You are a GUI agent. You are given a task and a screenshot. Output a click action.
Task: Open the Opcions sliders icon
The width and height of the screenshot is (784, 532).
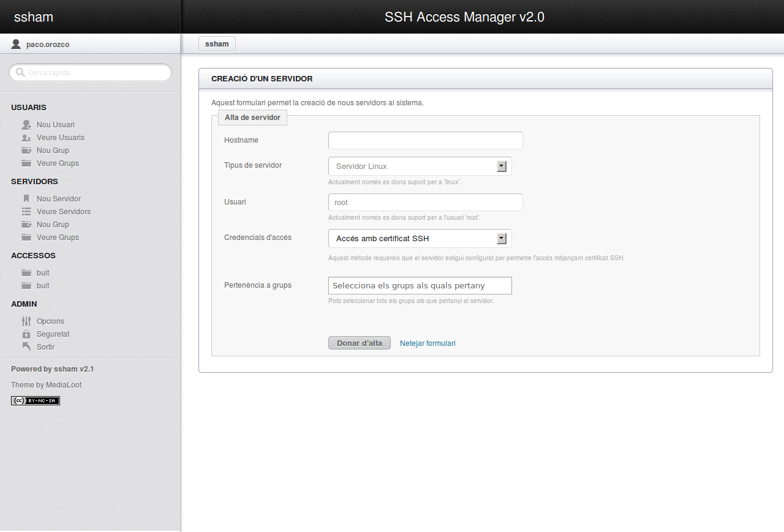pyautogui.click(x=26, y=320)
